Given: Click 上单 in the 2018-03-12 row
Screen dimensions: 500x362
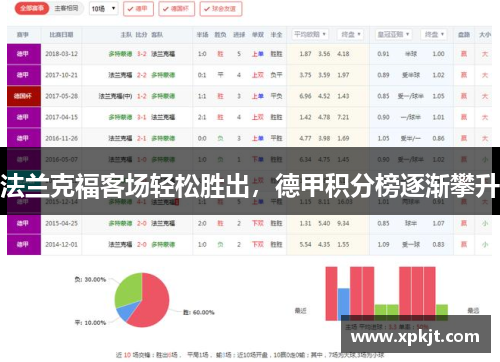Looking at the screenshot, I should (x=258, y=54).
